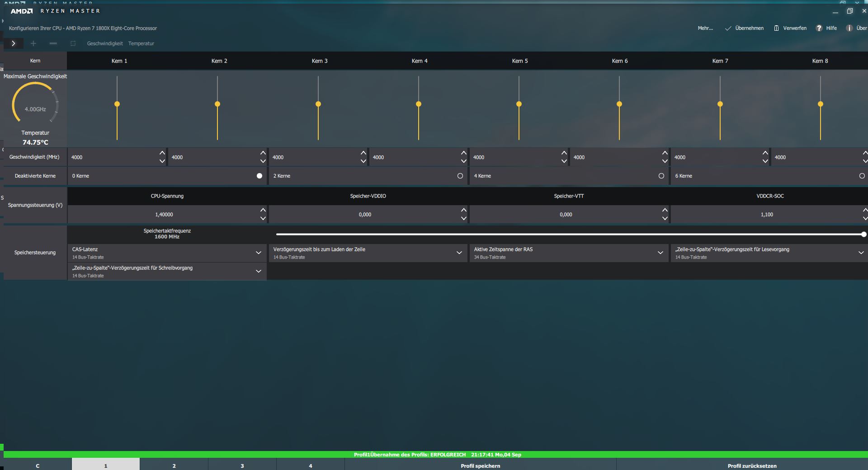Expand Zeile-zu-Spalte Lesevorgang dropdown
The image size is (868, 470).
[861, 253]
